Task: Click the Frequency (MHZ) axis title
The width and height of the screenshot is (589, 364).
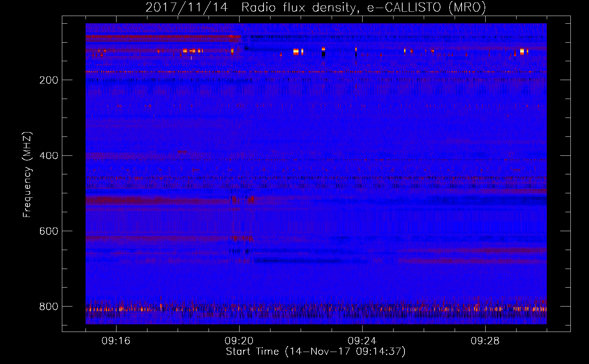Action: click(x=27, y=174)
